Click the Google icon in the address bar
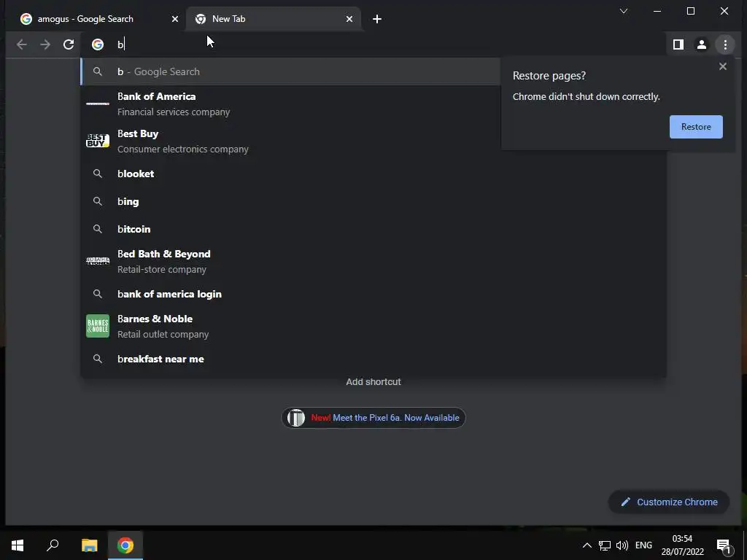Viewport: 747px width, 560px height. tap(98, 44)
